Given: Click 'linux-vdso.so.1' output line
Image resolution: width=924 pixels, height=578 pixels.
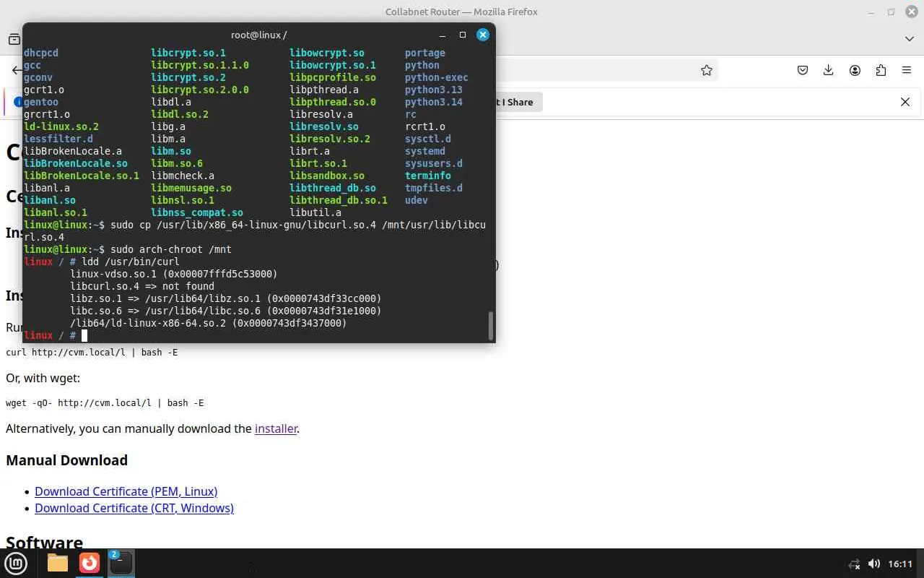Looking at the screenshot, I should pos(174,274).
